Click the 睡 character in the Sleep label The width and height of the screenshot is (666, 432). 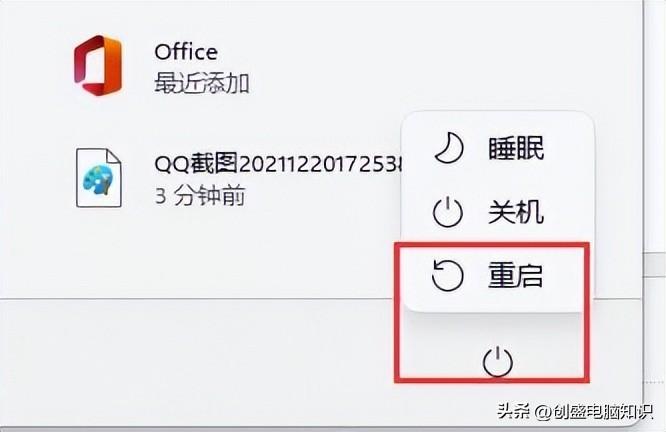[x=502, y=148]
